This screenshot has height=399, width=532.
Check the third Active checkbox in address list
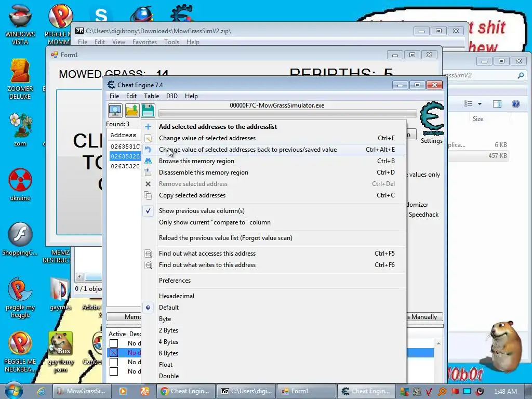coord(114,362)
